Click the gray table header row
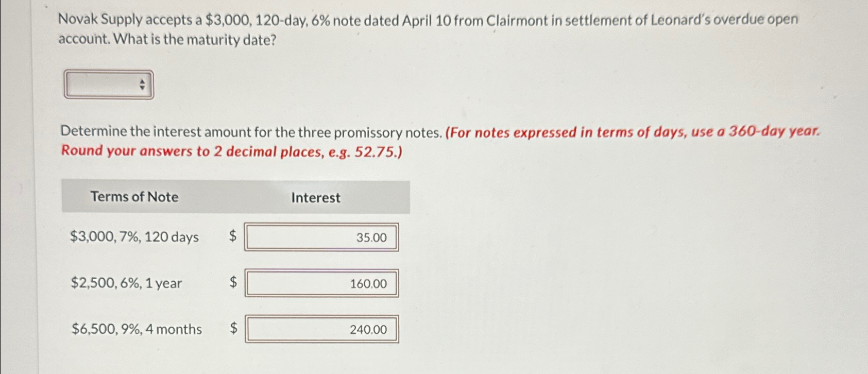This screenshot has width=868, height=374. tap(235, 197)
